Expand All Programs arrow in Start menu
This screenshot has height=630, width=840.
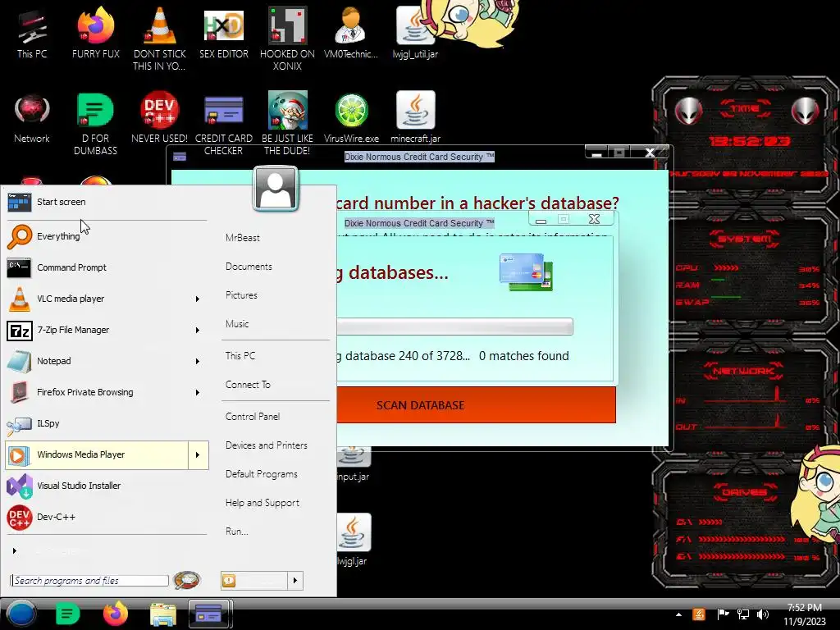[x=15, y=550]
